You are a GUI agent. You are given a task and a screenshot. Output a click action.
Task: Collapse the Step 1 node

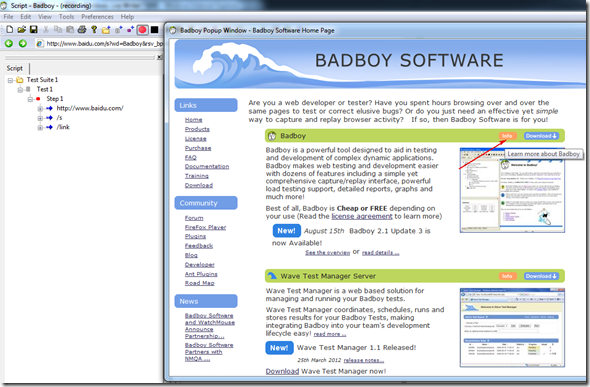30,99
